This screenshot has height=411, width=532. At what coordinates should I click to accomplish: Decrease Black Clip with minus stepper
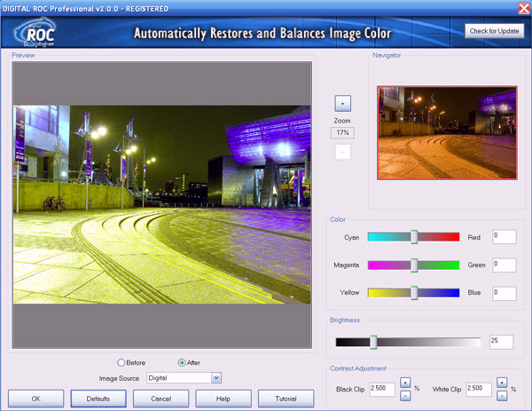404,395
